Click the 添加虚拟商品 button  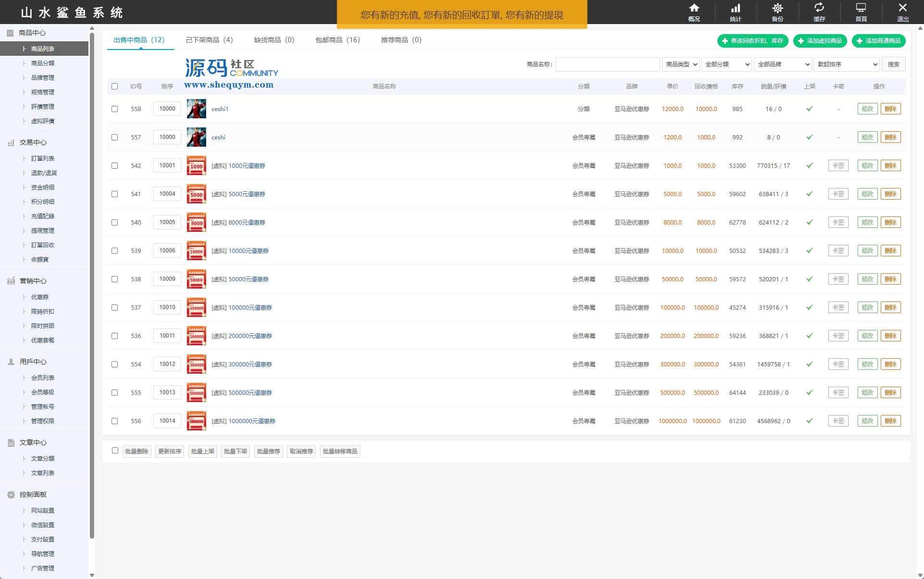coord(820,41)
